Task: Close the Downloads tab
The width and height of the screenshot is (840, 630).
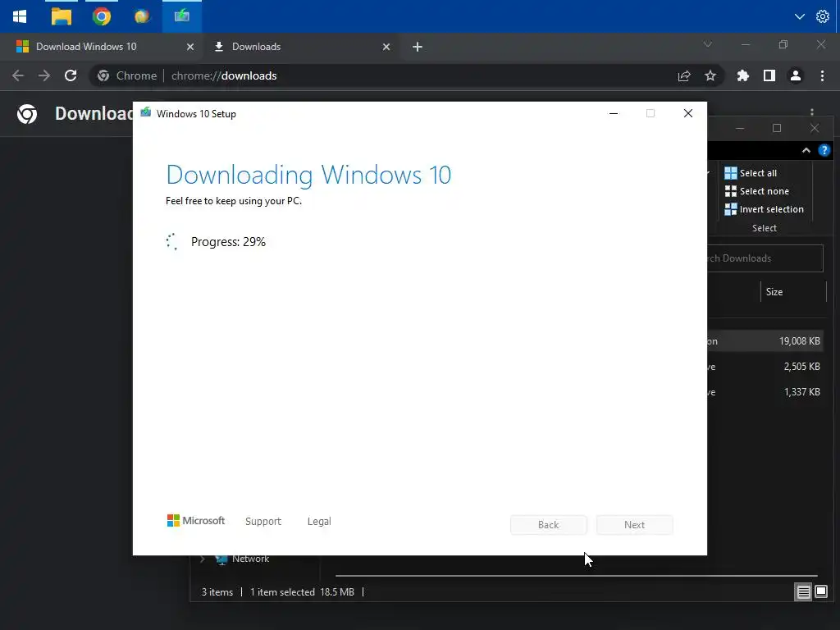Action: [386, 47]
